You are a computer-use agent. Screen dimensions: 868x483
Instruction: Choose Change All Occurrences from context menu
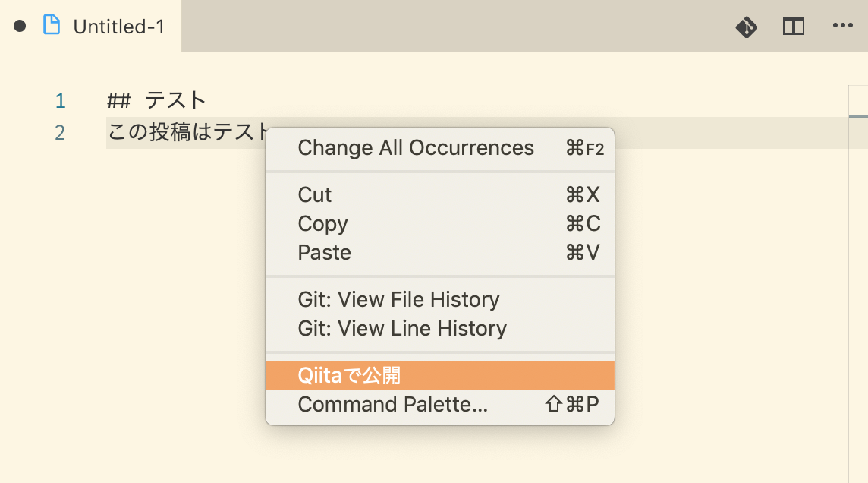[x=416, y=148]
